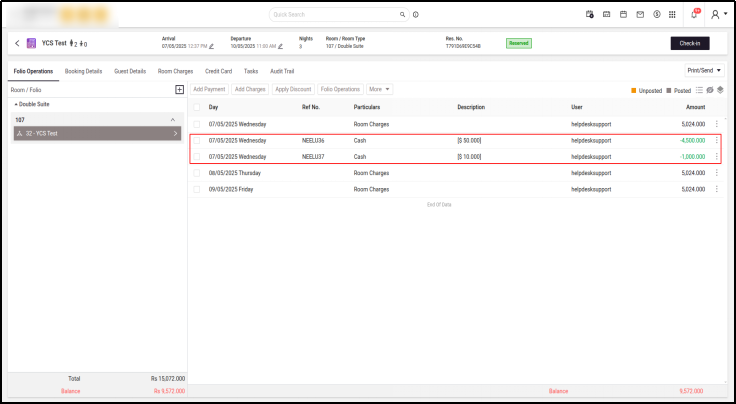Check the 09/05/2025 Friday row

pos(197,189)
